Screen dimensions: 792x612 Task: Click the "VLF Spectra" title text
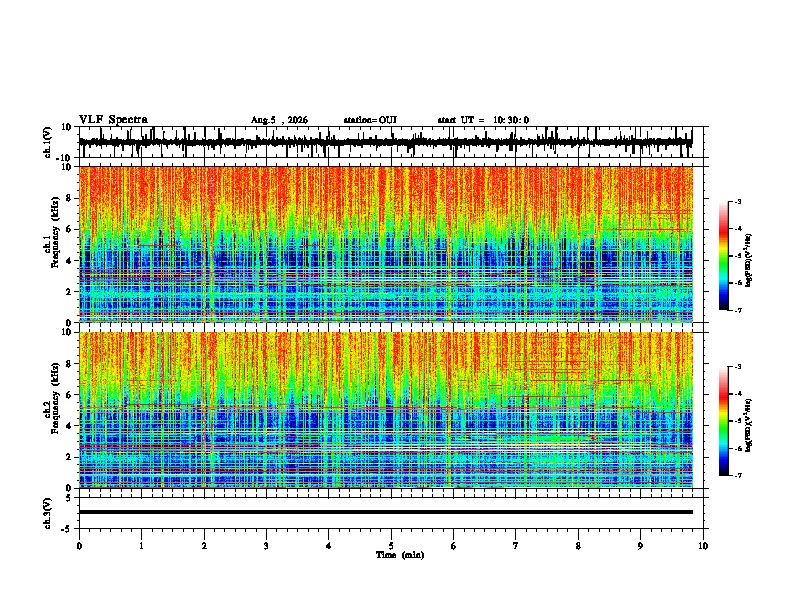113,120
